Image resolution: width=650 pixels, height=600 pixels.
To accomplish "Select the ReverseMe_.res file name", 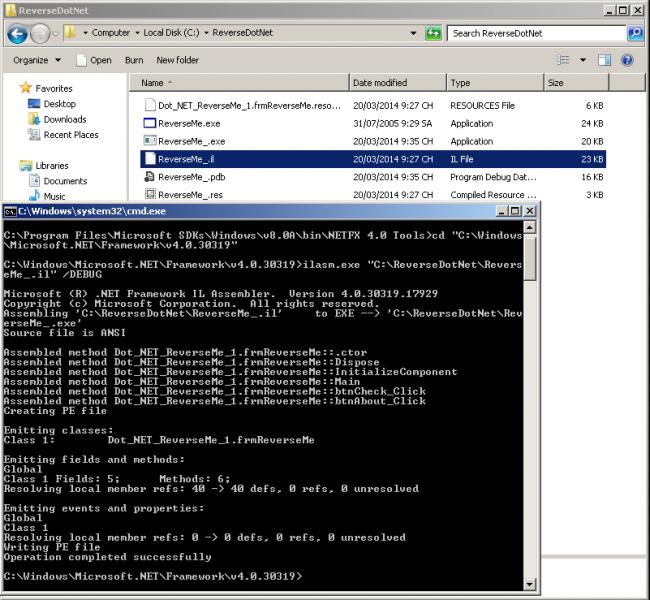I will 190,195.
